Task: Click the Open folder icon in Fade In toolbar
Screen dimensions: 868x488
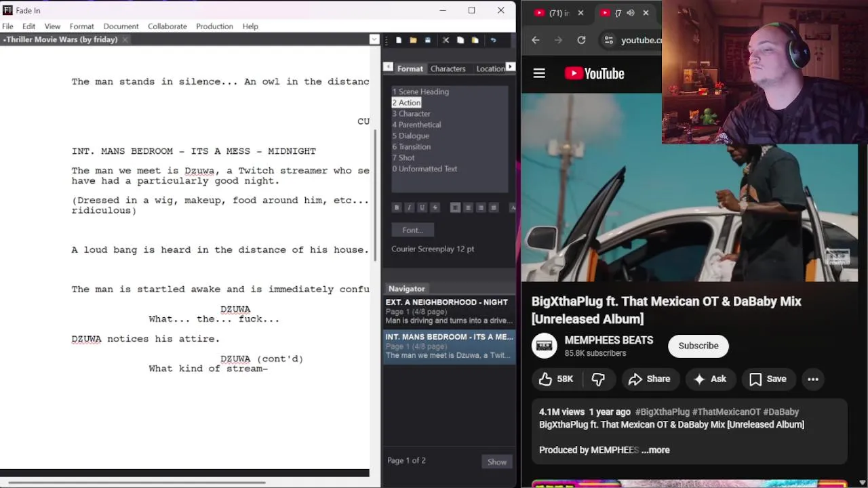Action: 413,40
